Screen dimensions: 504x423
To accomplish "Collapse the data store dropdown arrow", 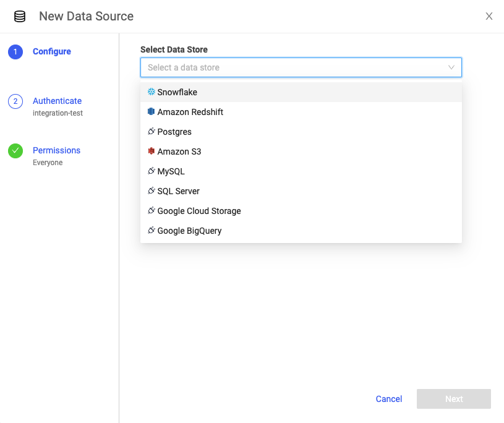I will point(451,67).
